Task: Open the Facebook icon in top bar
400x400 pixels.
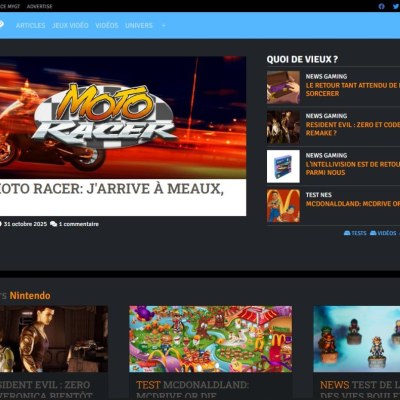Action: click(381, 6)
